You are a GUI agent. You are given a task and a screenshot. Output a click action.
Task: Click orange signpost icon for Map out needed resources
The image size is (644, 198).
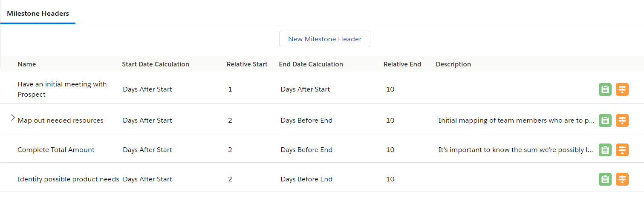click(622, 121)
